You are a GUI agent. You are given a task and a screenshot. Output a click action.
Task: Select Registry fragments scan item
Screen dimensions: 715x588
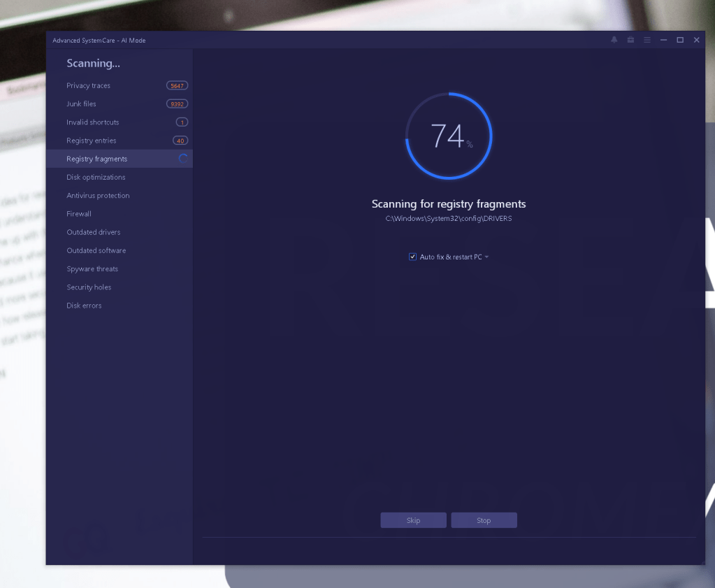120,159
